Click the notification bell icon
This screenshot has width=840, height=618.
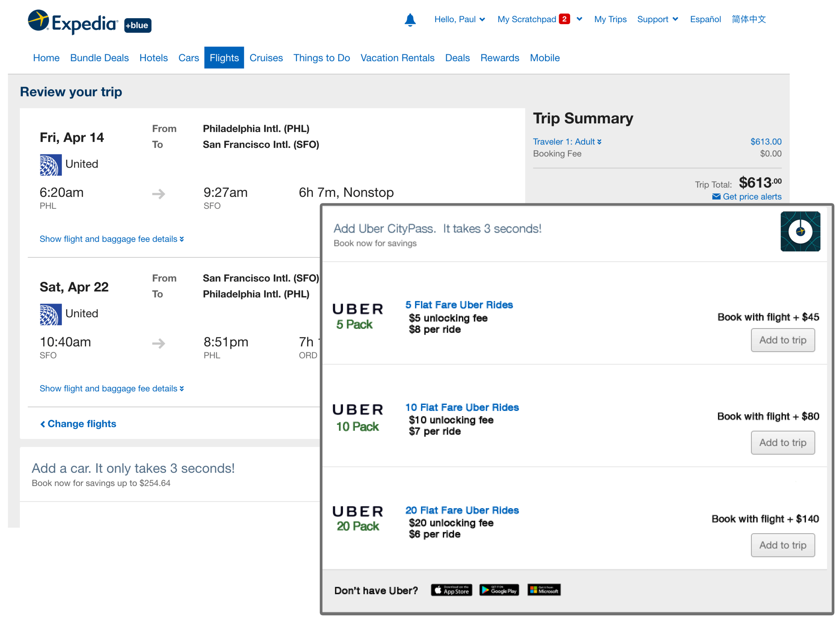410,20
